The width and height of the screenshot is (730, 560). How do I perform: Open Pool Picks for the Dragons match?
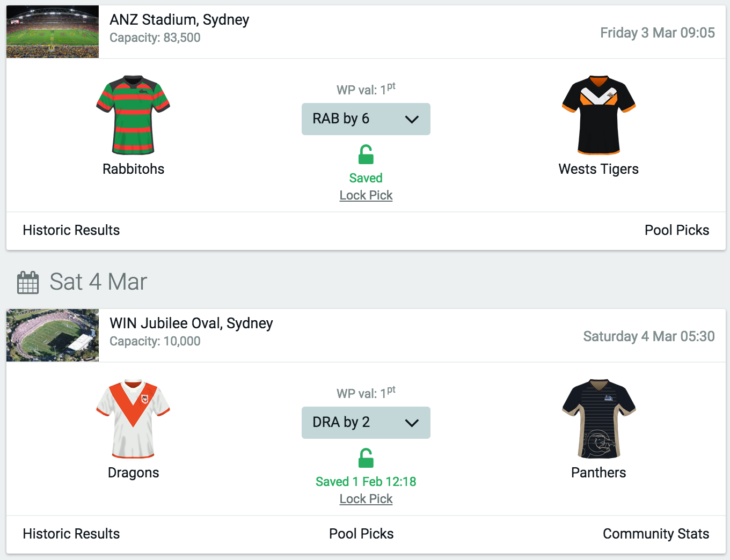361,534
